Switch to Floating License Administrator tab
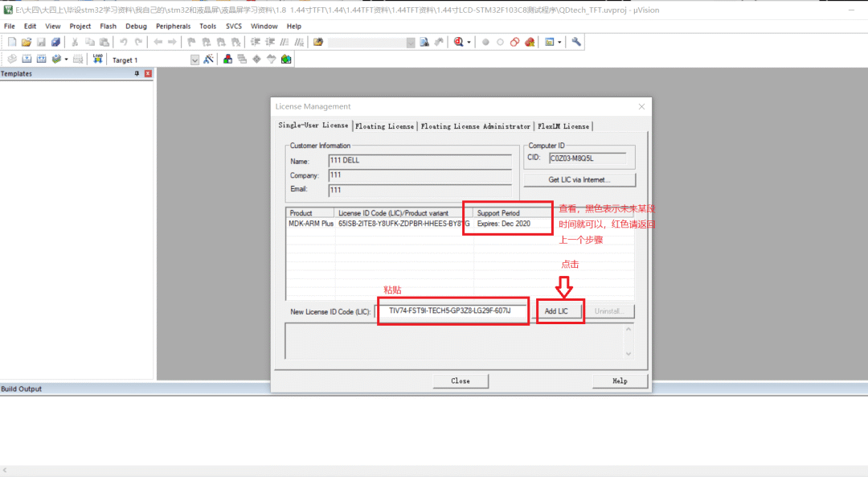The width and height of the screenshot is (868, 477). pyautogui.click(x=476, y=126)
